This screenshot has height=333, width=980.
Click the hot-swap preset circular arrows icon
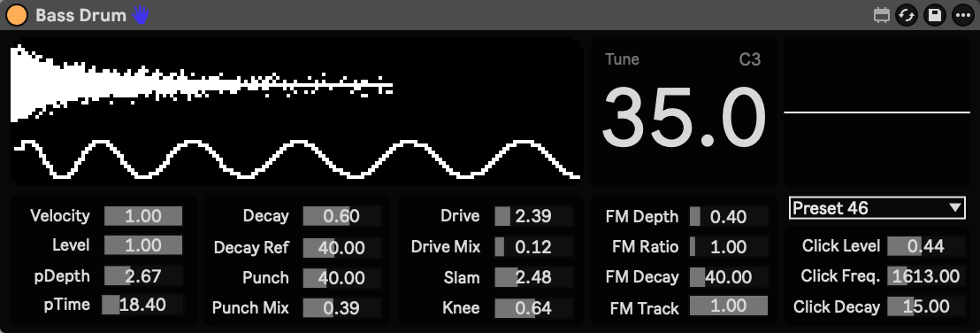907,16
